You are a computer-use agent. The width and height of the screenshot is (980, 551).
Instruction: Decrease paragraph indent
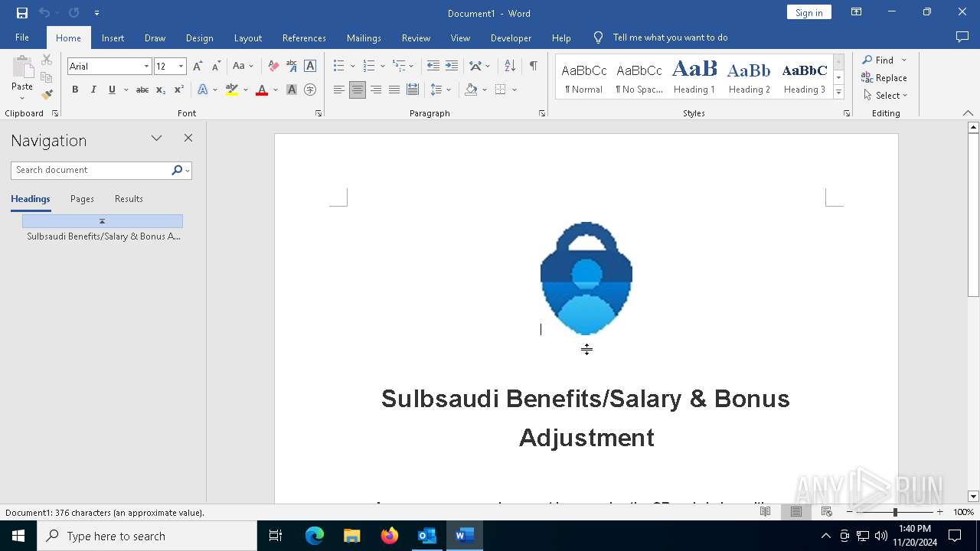(x=433, y=67)
